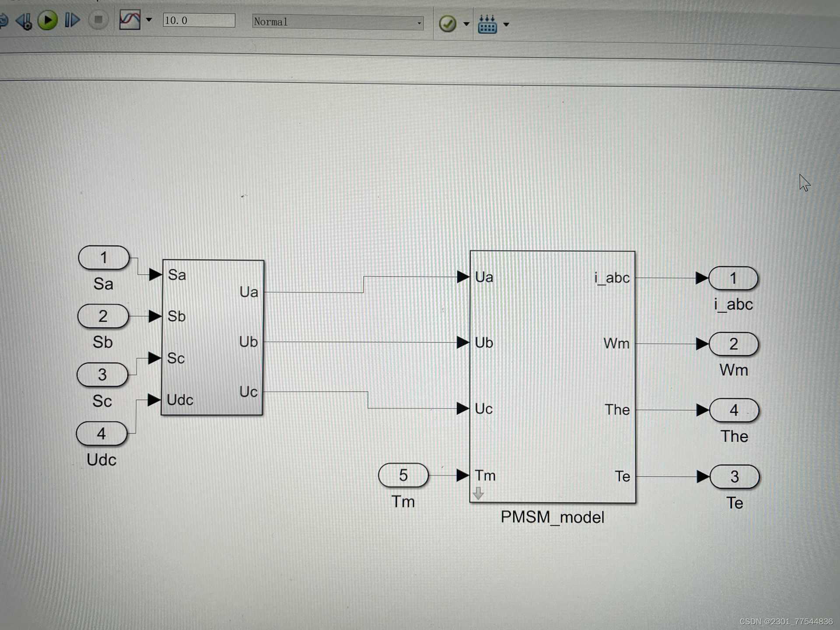Select the inverter subsystem with Udc input

213,337
